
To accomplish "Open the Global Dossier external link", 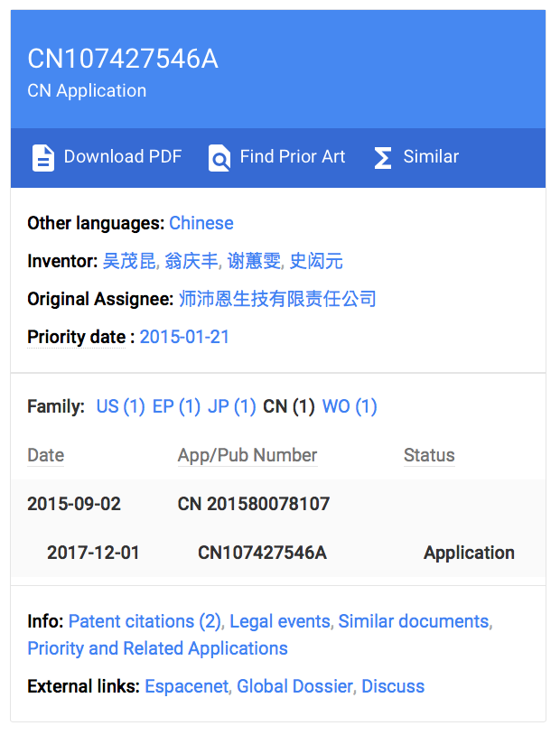I will click(x=294, y=686).
